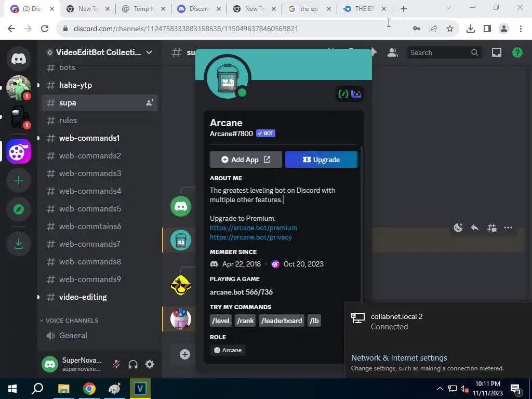The width and height of the screenshot is (532, 399).
Task: Open the Among Us avatar server
Action: (x=19, y=117)
